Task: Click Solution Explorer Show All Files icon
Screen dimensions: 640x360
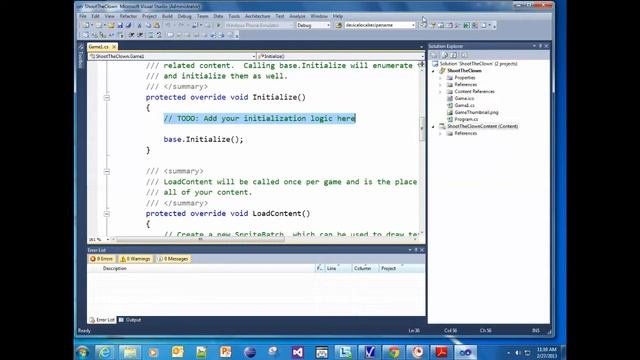Action: [x=444, y=55]
